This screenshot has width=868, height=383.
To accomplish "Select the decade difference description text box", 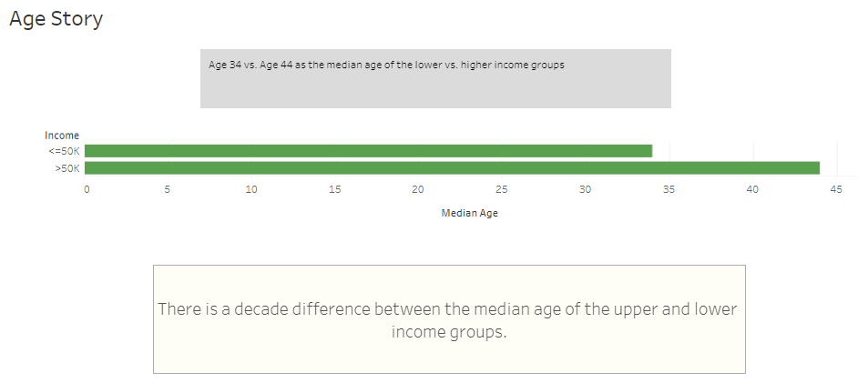I will coord(449,319).
